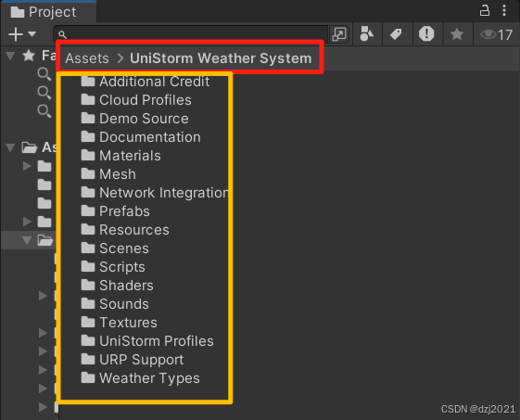Screen dimensions: 520x420
Task: Open search in new window icon
Action: click(x=339, y=34)
